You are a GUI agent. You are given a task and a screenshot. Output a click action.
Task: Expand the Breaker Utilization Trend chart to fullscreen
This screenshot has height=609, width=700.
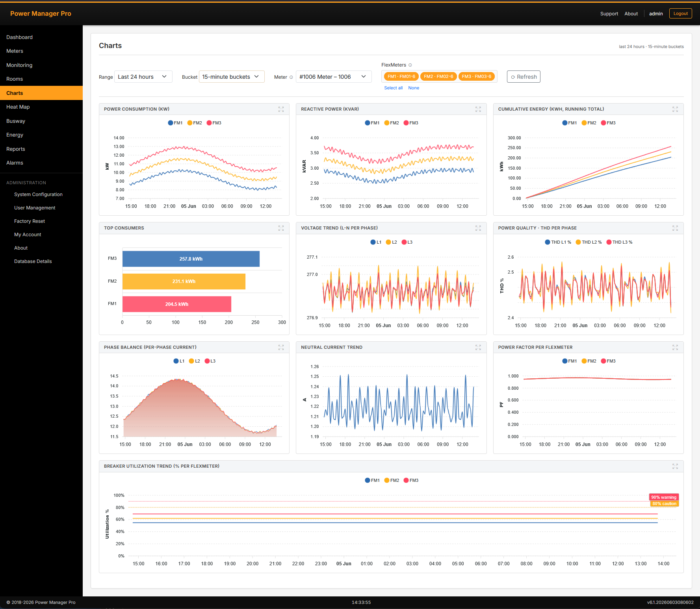pyautogui.click(x=675, y=466)
